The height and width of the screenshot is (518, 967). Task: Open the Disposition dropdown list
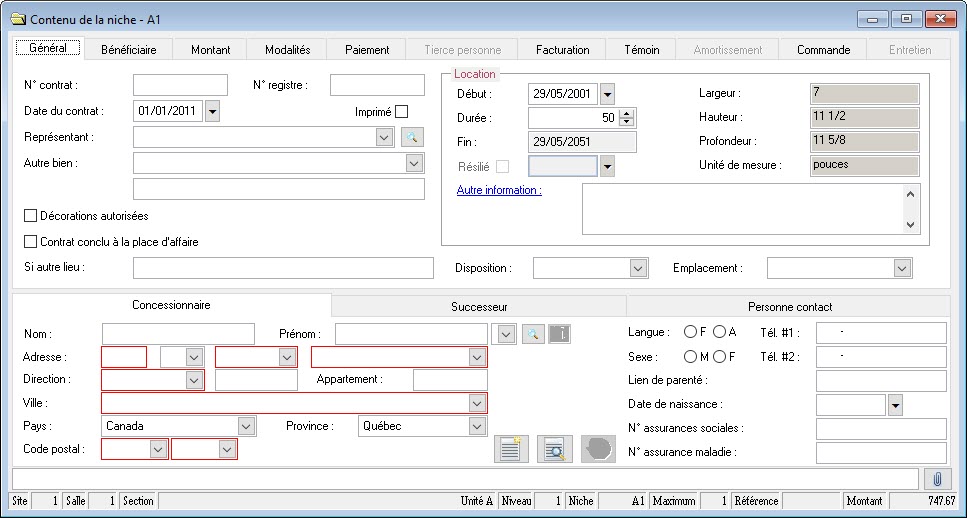pos(639,268)
